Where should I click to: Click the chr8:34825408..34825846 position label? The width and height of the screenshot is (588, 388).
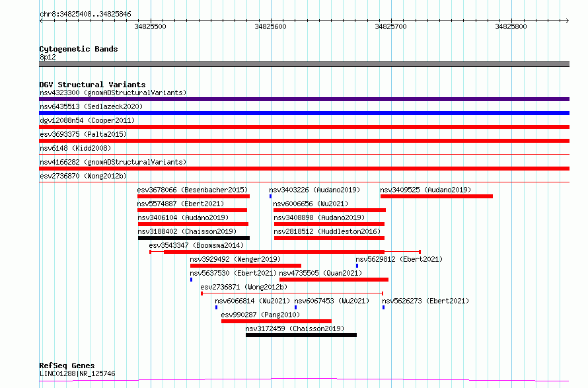(85, 15)
